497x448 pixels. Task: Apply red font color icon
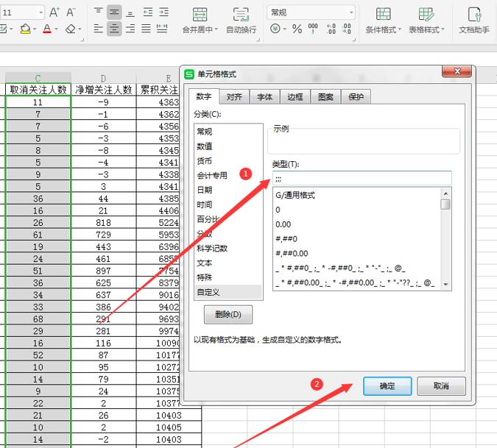coord(47,29)
